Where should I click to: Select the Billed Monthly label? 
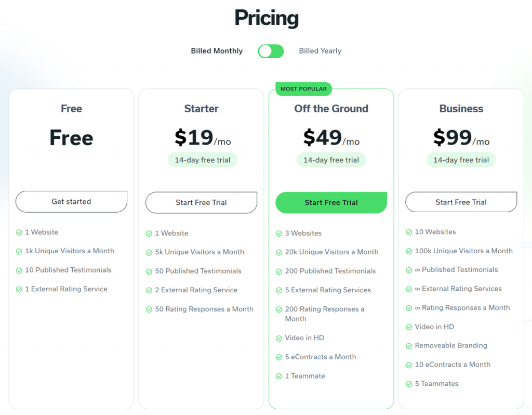pos(217,51)
